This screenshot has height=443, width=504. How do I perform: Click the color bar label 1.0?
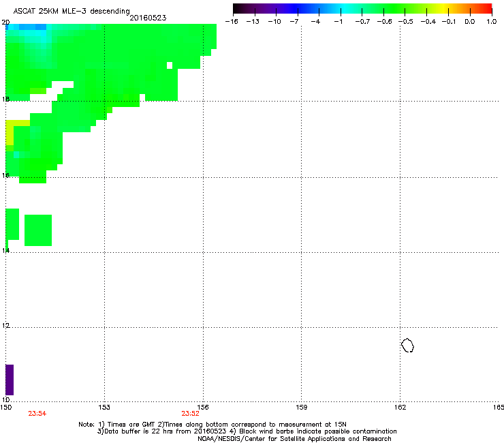point(492,22)
